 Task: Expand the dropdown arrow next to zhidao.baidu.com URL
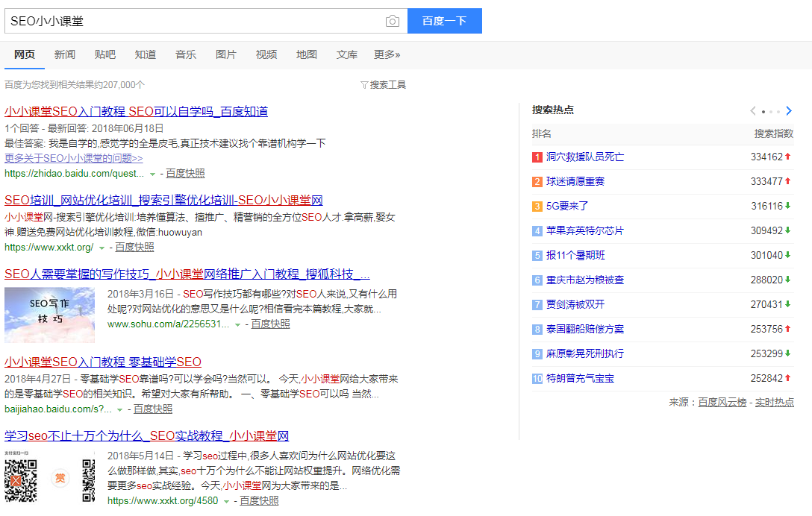click(x=152, y=174)
